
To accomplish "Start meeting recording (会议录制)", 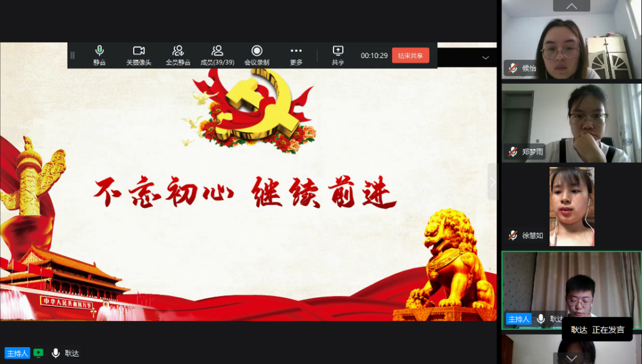I will 257,56.
